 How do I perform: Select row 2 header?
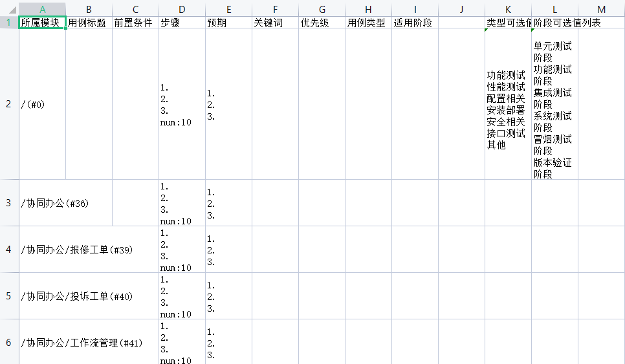click(x=9, y=104)
